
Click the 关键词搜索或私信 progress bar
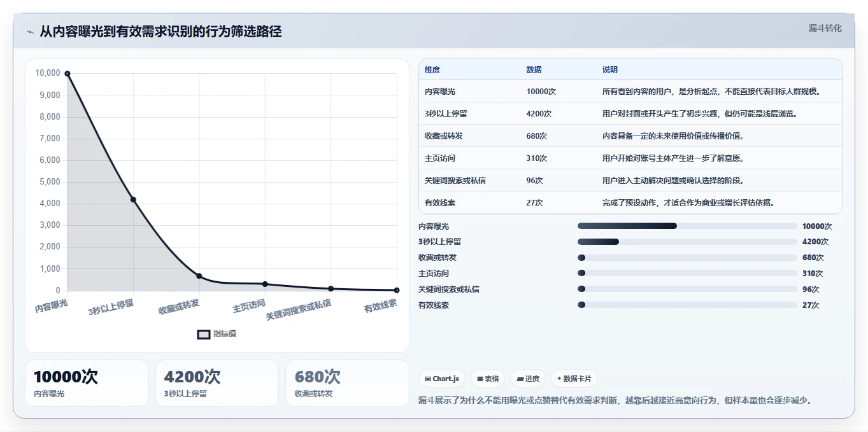[687, 289]
